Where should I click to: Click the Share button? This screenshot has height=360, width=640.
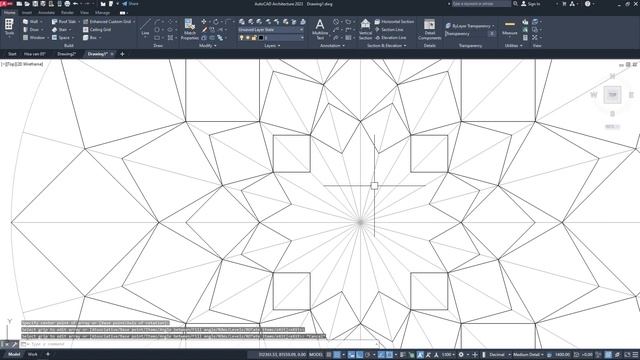coord(131,4)
